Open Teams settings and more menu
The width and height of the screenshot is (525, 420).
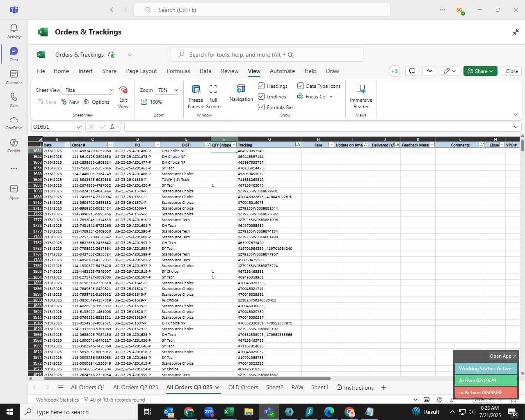pos(443,10)
